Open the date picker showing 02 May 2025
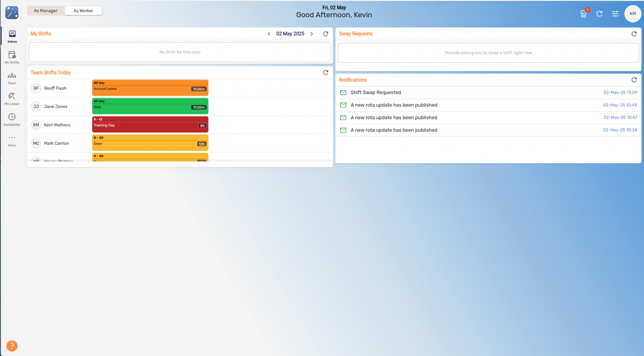Image resolution: width=644 pixels, height=356 pixels. 290,33
